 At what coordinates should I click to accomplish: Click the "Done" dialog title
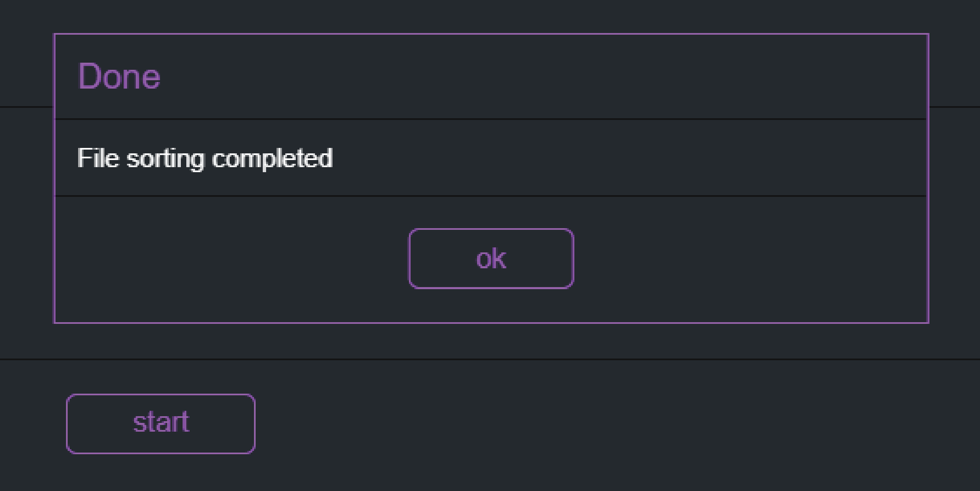[x=119, y=76]
